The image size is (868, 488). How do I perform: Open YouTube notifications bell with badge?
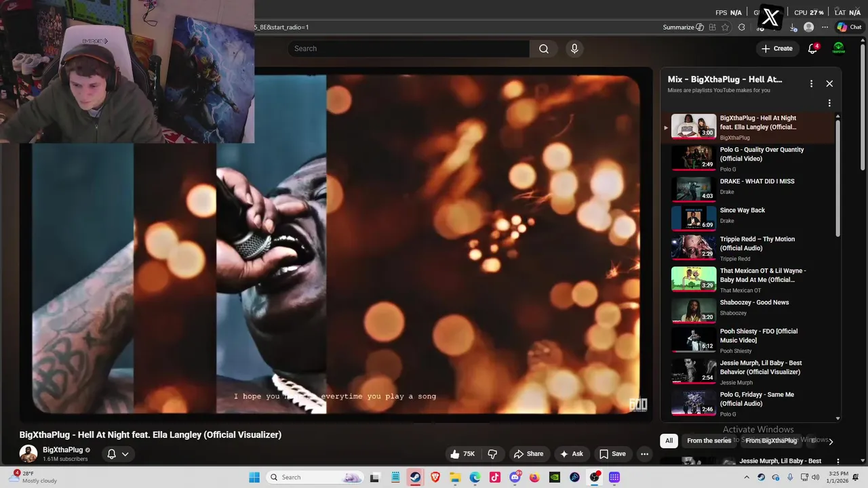pyautogui.click(x=812, y=48)
